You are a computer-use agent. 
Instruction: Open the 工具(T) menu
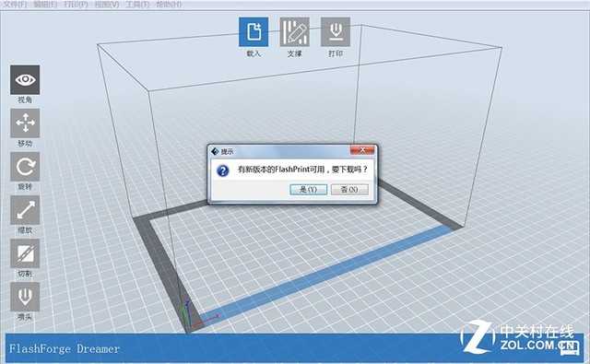point(137,5)
